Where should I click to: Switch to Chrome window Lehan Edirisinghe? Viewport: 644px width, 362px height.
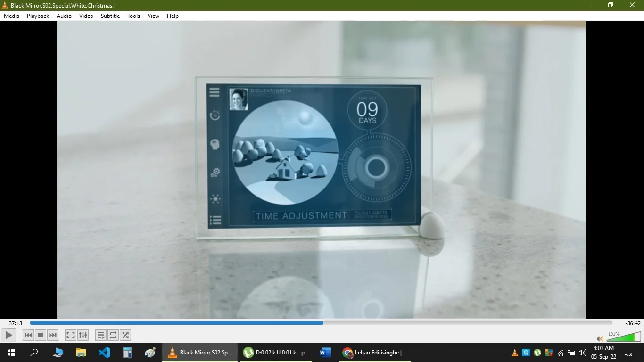point(375,353)
